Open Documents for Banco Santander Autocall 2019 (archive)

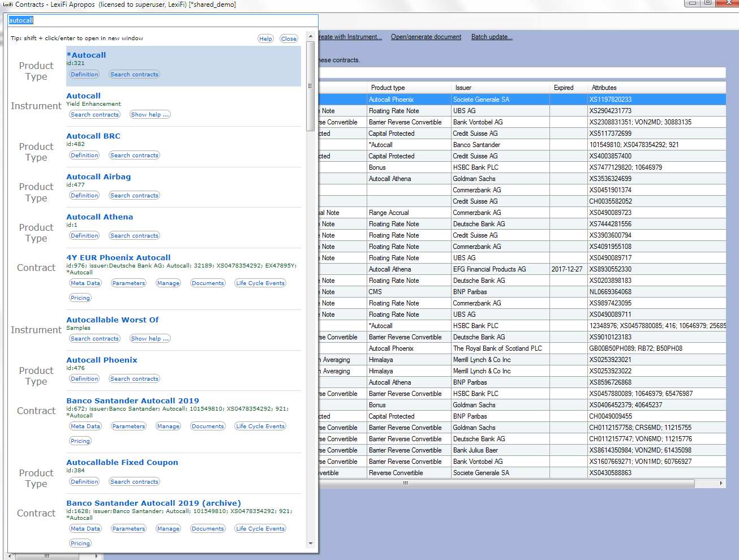(x=208, y=529)
